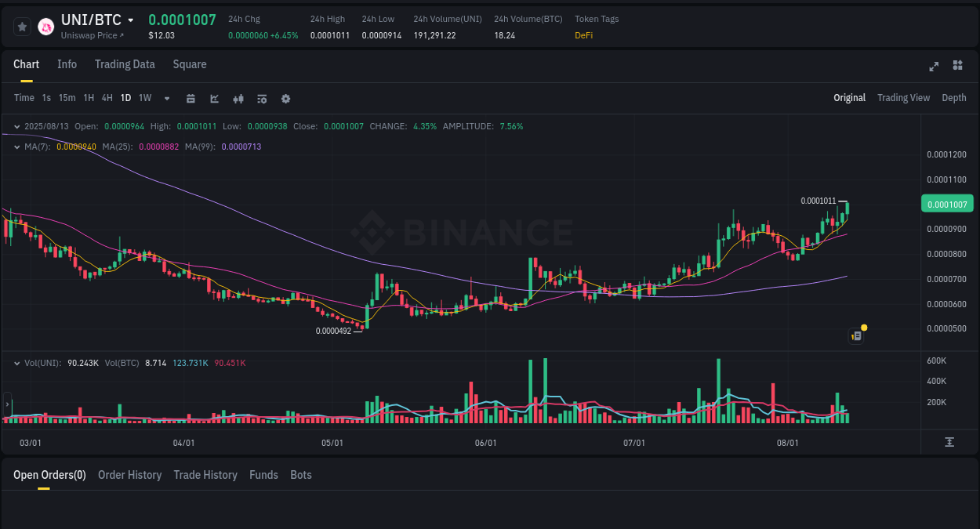Screen dimensions: 980x529
Task: Open the technical indicators icon
Action: tap(238, 98)
